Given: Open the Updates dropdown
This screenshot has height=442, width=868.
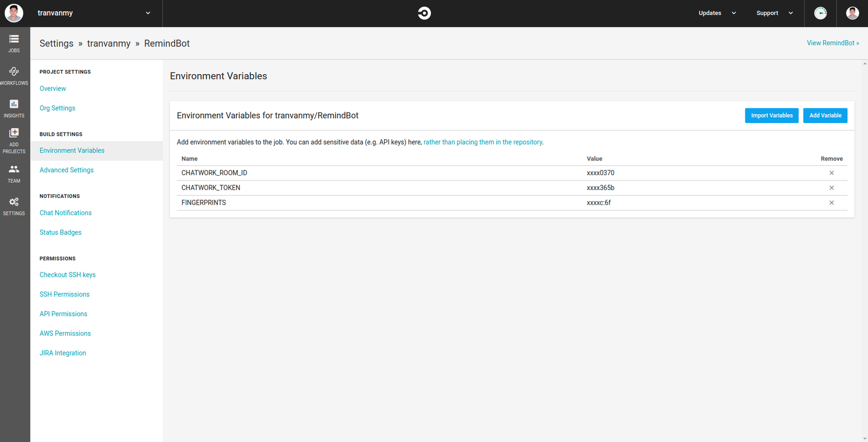Looking at the screenshot, I should (716, 13).
